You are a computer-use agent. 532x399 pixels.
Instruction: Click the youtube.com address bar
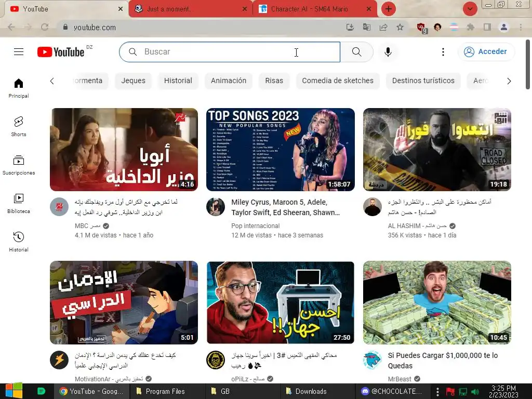200,27
